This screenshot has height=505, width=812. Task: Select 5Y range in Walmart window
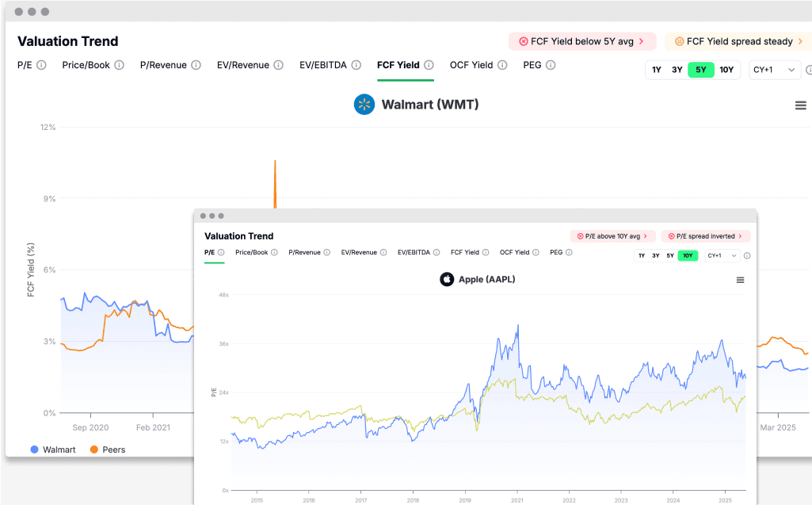pyautogui.click(x=700, y=70)
